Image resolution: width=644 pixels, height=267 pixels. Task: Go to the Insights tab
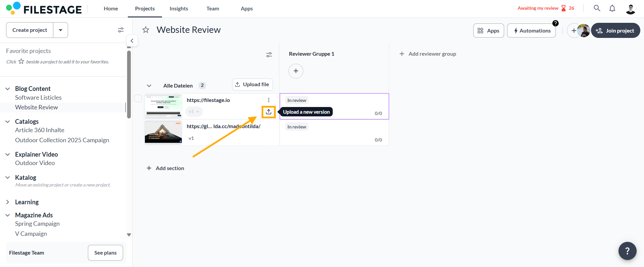click(x=179, y=9)
